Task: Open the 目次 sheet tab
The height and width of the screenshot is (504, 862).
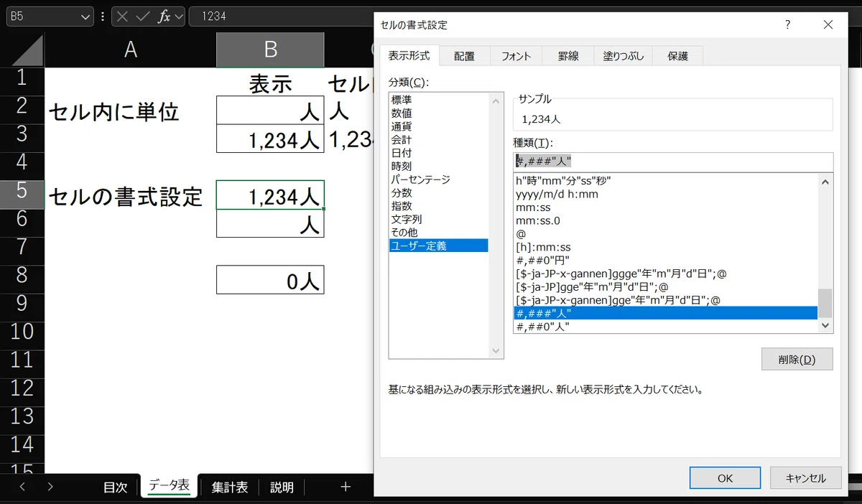Action: coord(115,487)
